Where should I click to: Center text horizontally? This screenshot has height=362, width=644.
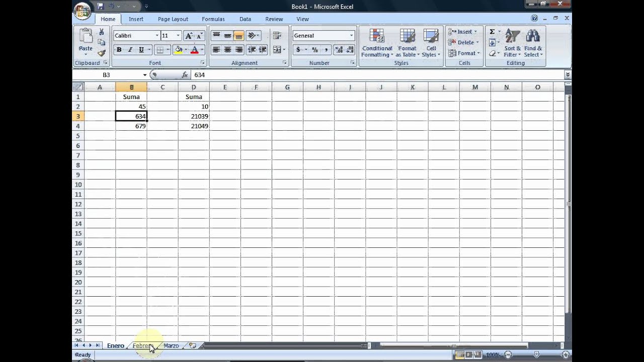point(227,50)
